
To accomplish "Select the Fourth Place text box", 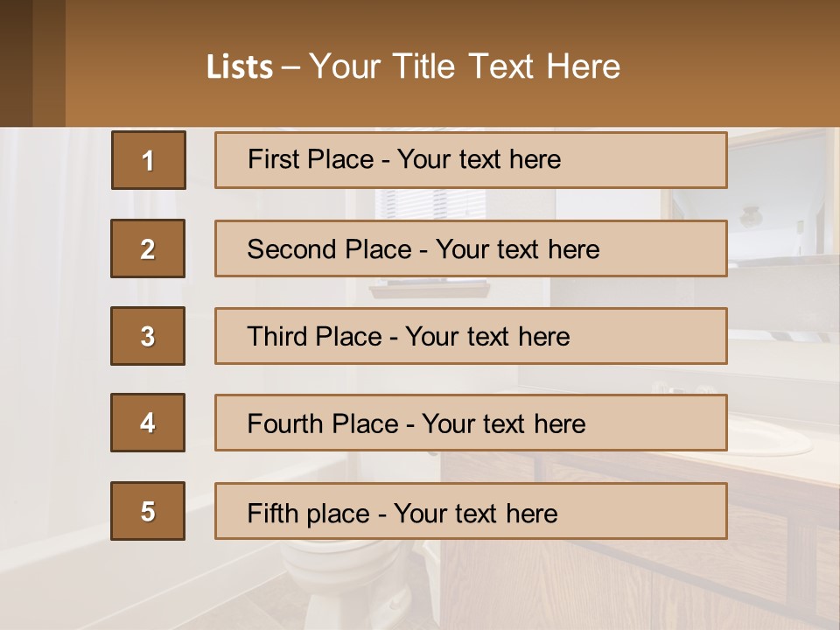I will (x=471, y=423).
